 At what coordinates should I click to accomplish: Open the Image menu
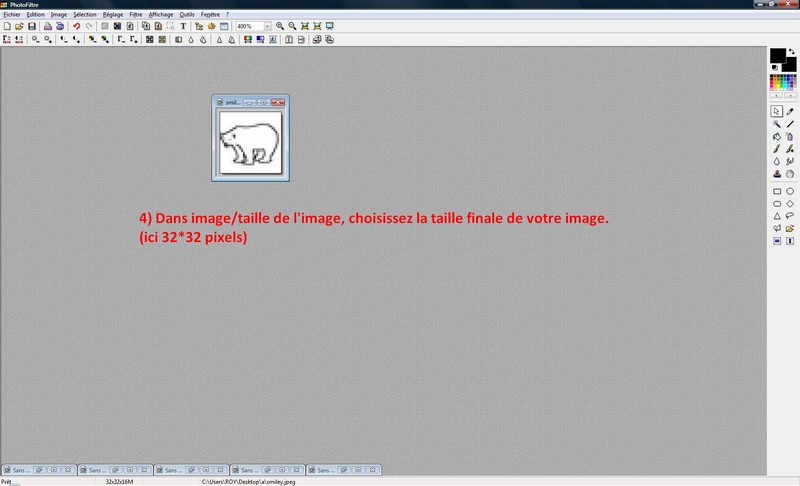tap(59, 15)
